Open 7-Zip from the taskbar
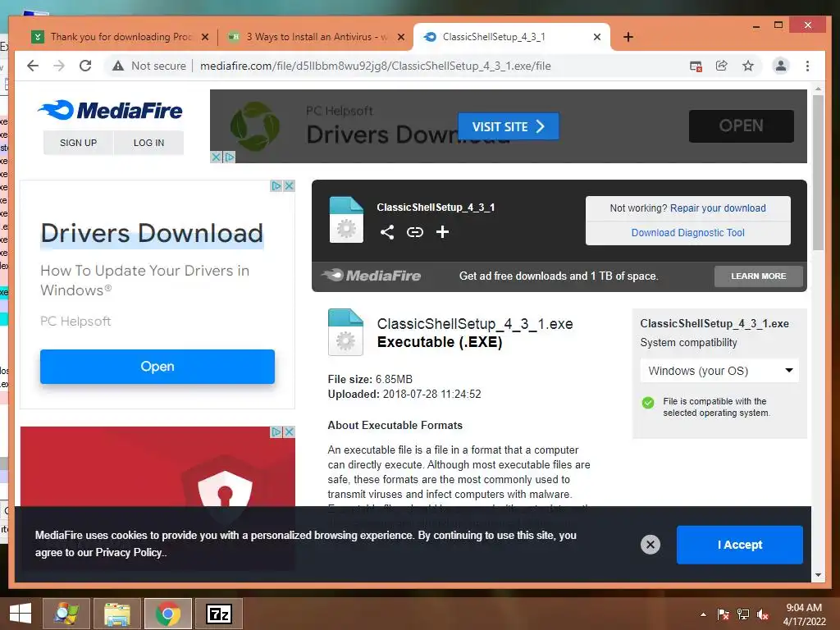 coord(219,614)
